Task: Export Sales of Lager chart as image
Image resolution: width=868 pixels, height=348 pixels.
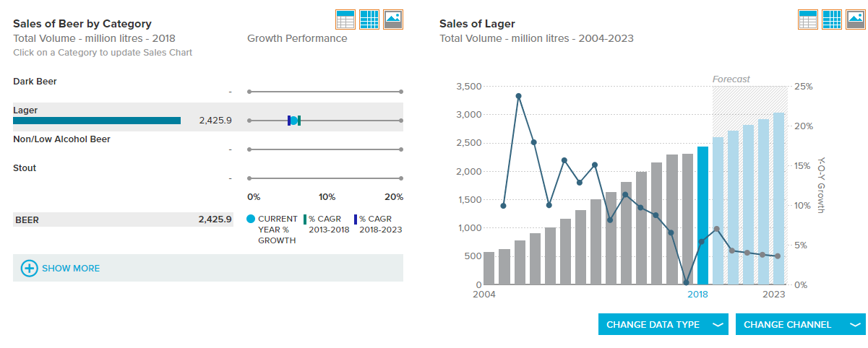Action: click(856, 19)
